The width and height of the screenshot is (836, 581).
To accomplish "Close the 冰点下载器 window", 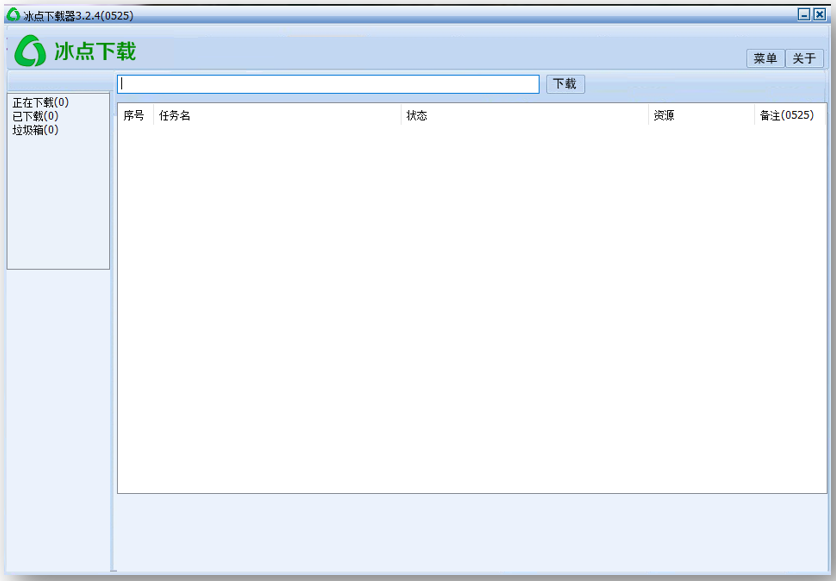I will [819, 15].
